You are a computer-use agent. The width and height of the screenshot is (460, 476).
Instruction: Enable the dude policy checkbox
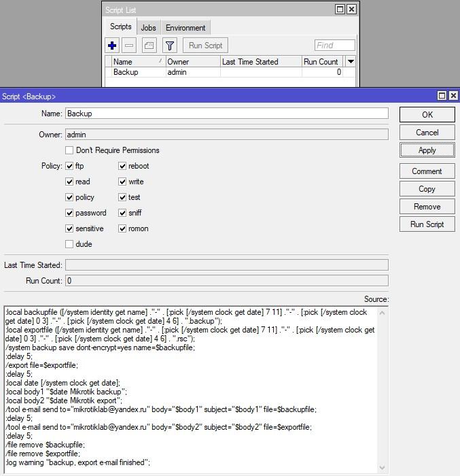(x=69, y=244)
